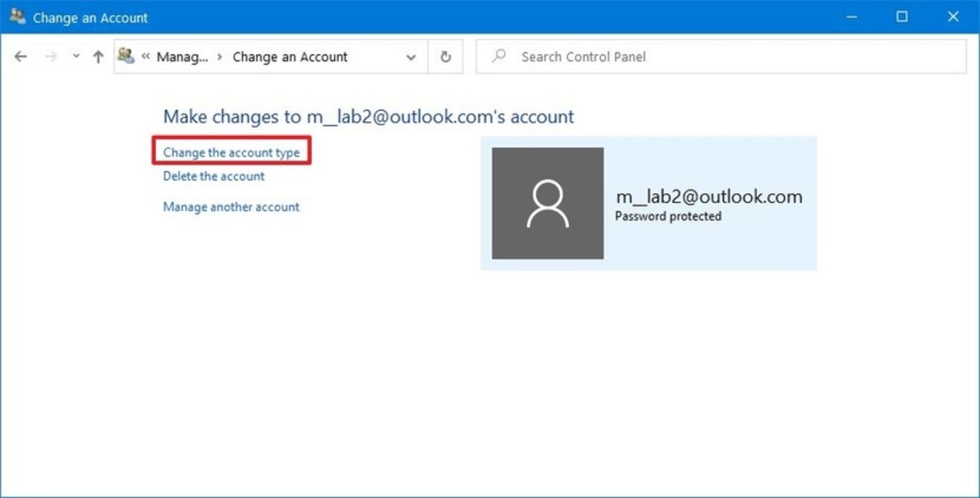
Task: Click the Password protected label
Action: pos(668,216)
